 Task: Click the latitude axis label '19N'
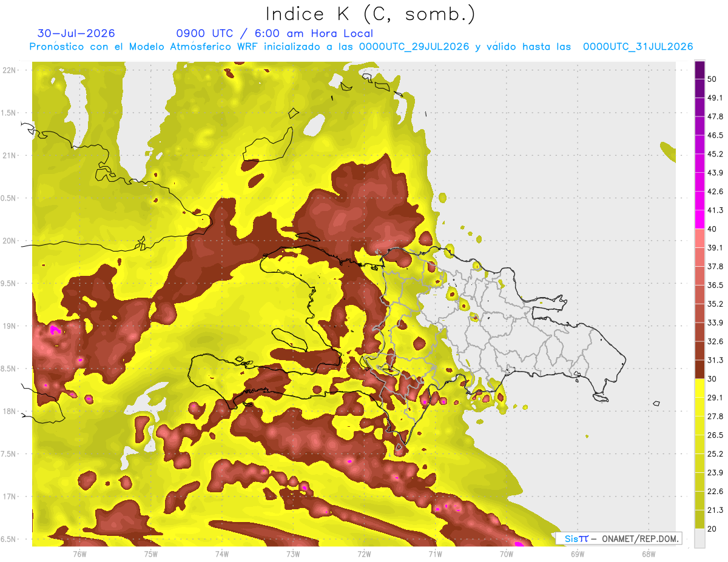10,326
